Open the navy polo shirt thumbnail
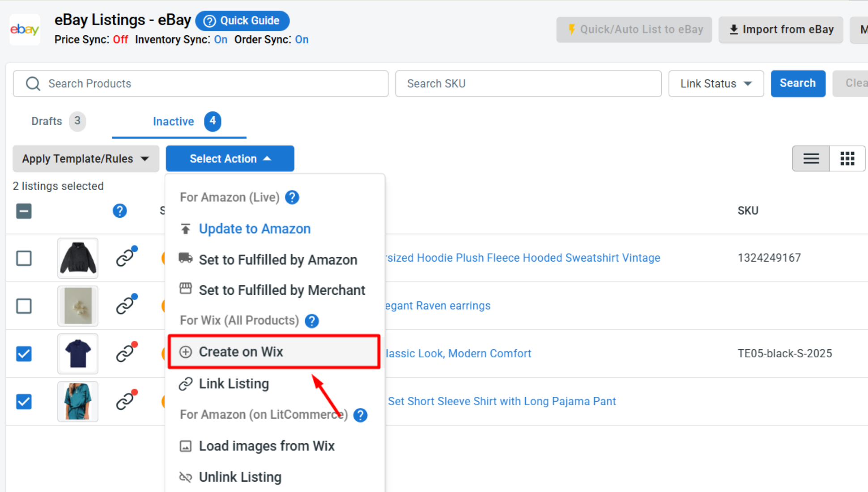 (78, 354)
